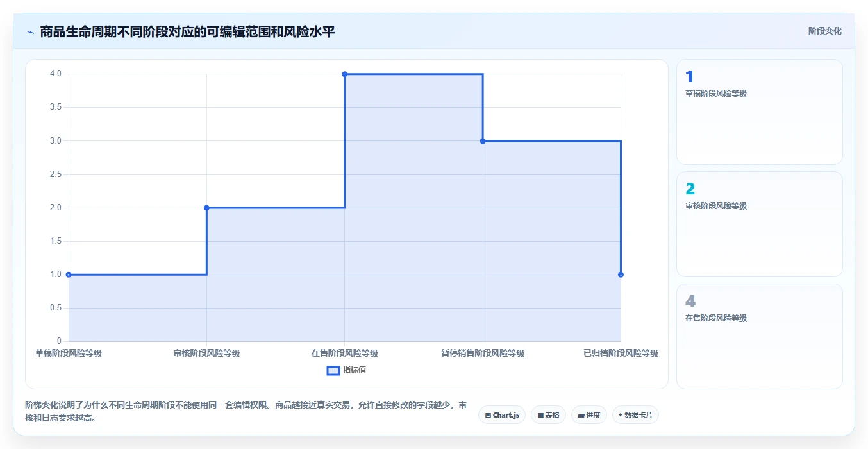Open the card showing value 4 在售阶段风险等级

[x=759, y=336]
